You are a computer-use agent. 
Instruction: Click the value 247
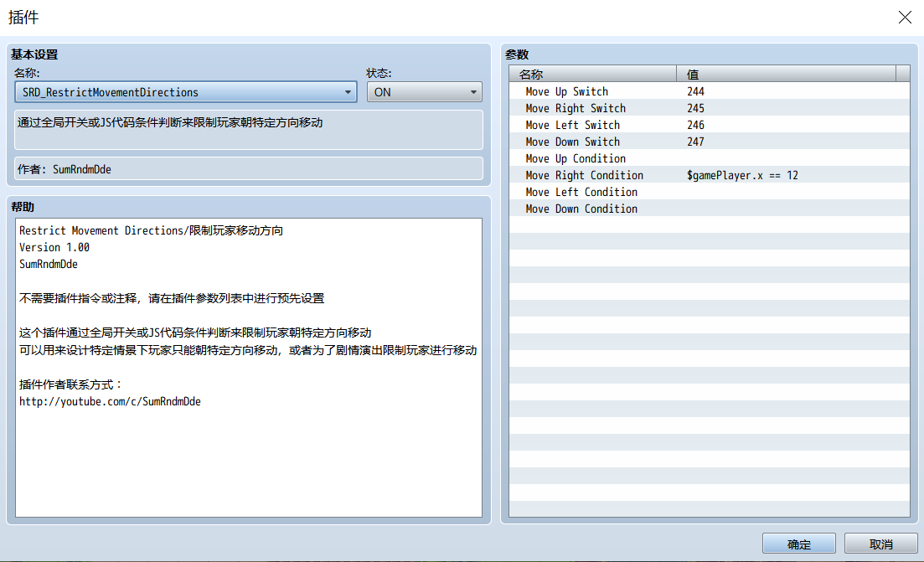pyautogui.click(x=695, y=142)
